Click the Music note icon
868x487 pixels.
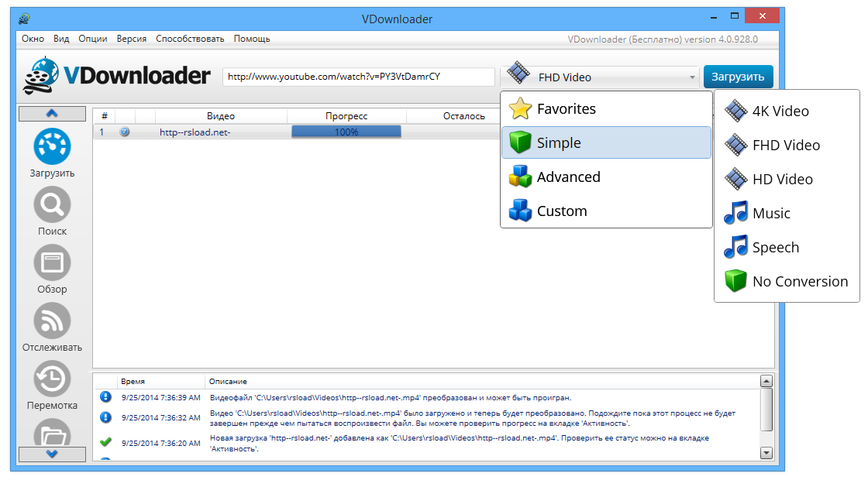[x=735, y=213]
